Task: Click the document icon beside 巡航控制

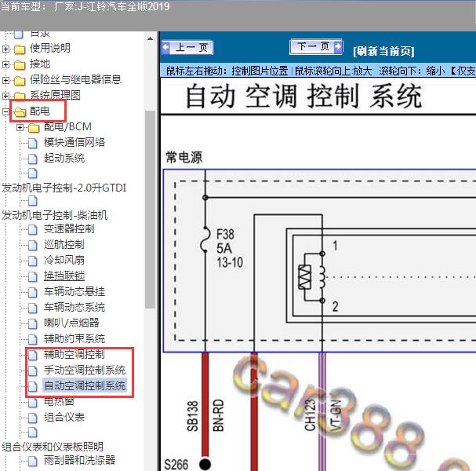Action: pos(32,245)
